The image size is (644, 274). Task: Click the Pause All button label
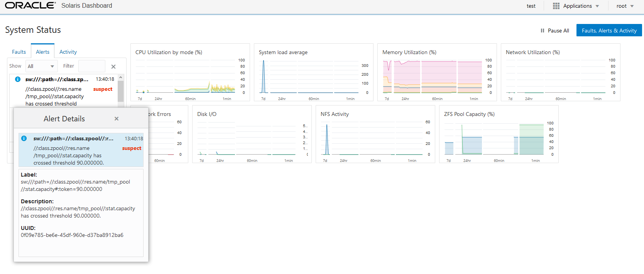pos(558,31)
